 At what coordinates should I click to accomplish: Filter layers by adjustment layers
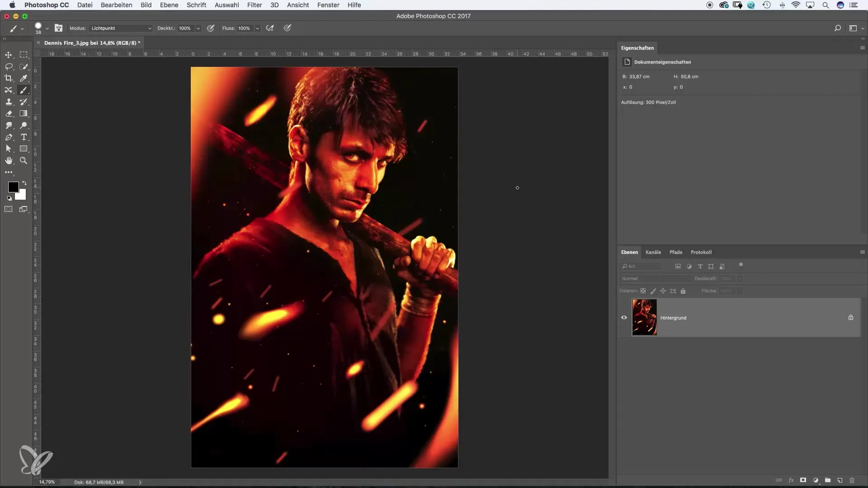(689, 267)
